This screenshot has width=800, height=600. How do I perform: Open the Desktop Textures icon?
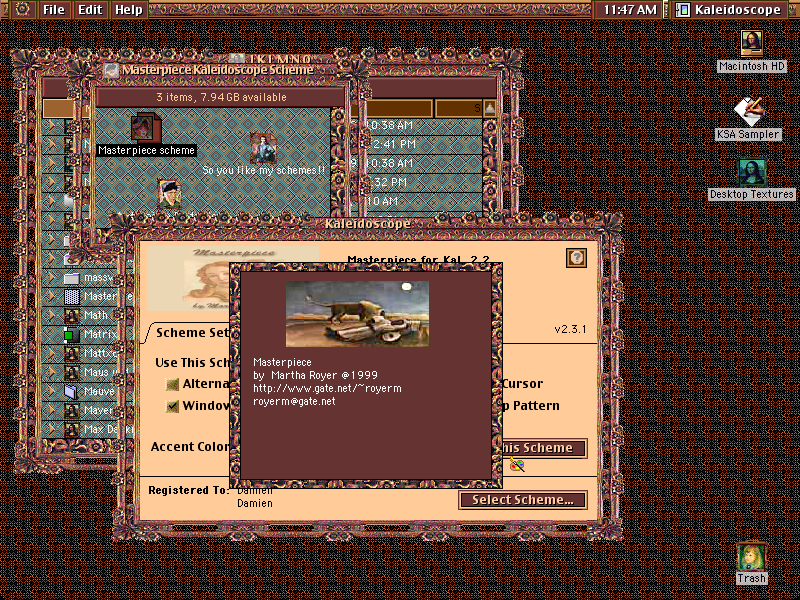(x=751, y=172)
